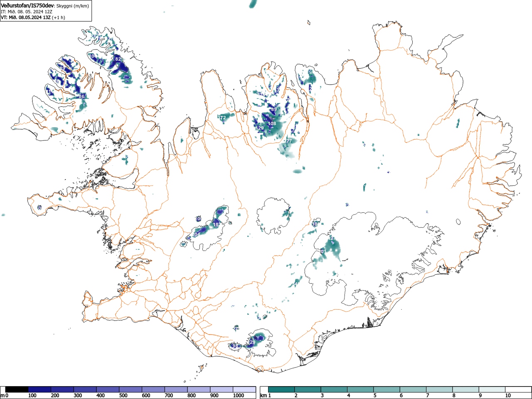Viewport: 532px width, 399px height.
Task: Click the 500 tick label on the metre scale
Action: coord(123,396)
